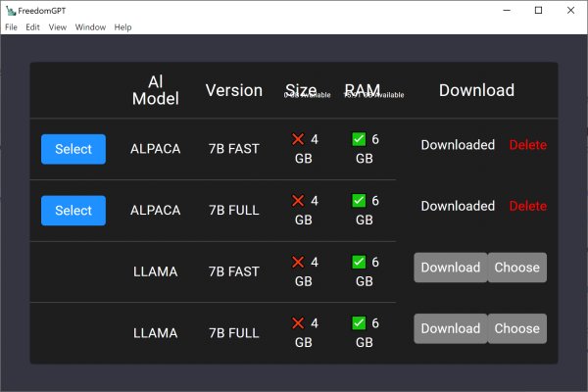Select the ALPACA 7B FAST model
Image resolution: width=588 pixels, height=392 pixels.
click(73, 149)
